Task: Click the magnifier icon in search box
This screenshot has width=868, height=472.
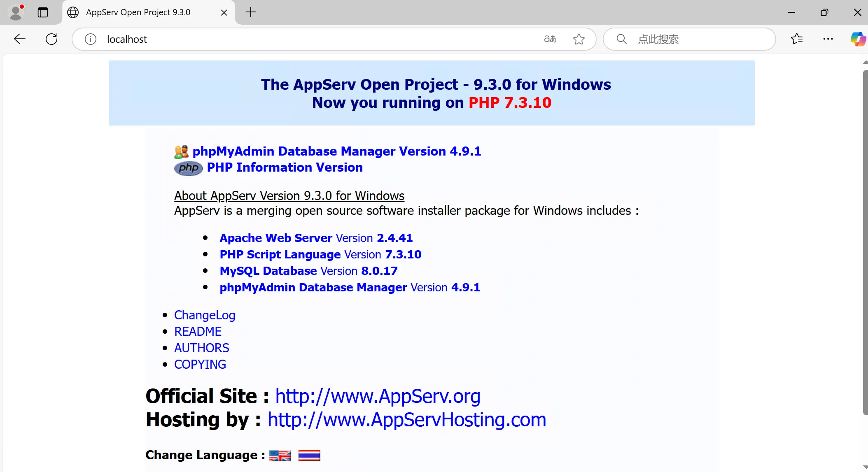Action: tap(621, 39)
